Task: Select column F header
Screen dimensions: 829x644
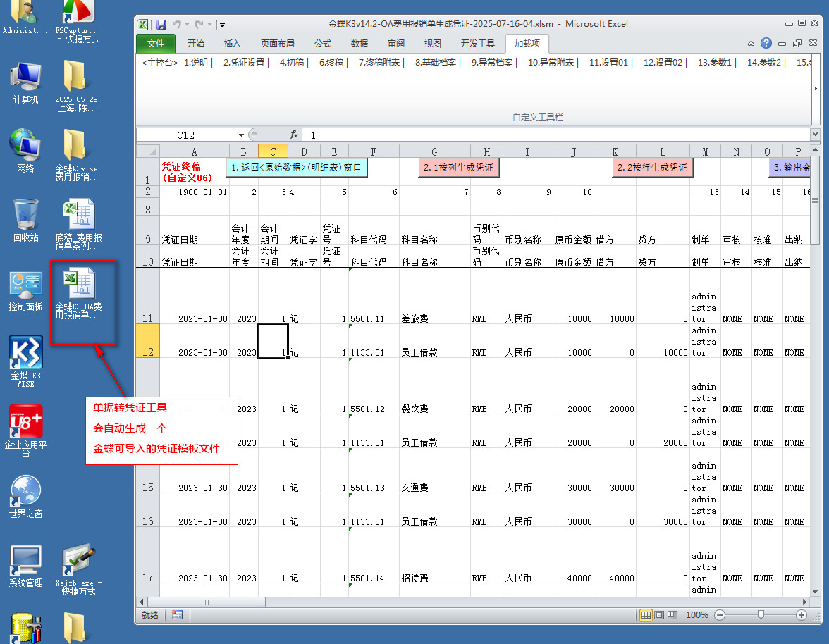Action: click(x=374, y=151)
